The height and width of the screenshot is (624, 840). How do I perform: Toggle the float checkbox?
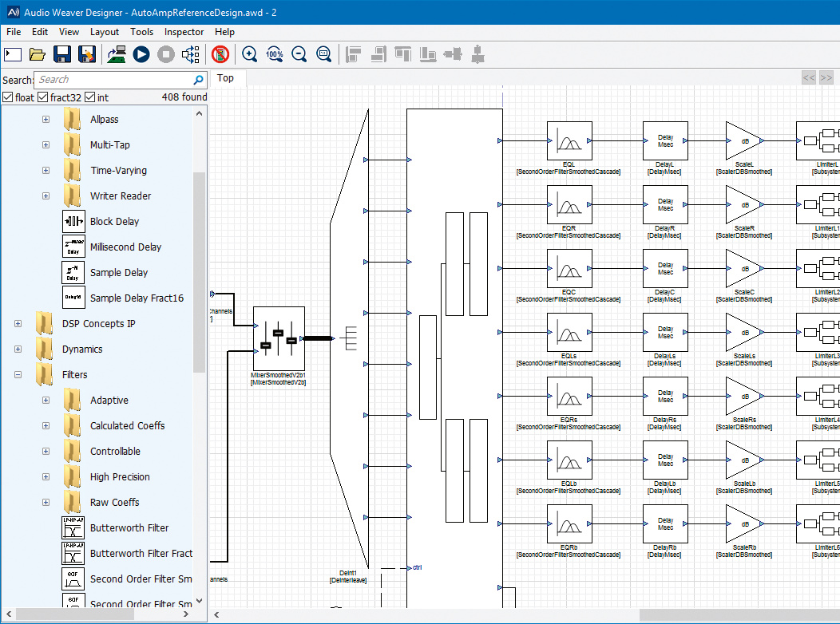[x=8, y=97]
